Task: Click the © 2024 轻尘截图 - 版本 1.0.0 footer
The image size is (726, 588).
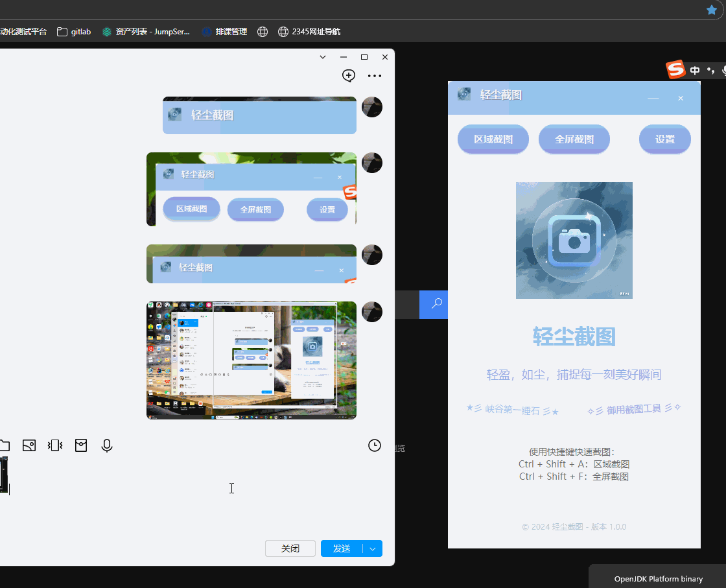Action: pos(574,527)
